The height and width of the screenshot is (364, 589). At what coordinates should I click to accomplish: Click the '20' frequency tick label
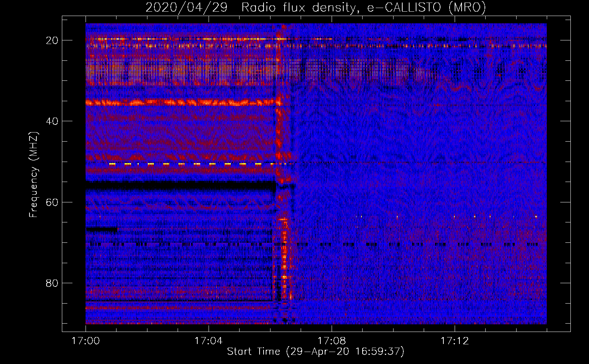(52, 40)
